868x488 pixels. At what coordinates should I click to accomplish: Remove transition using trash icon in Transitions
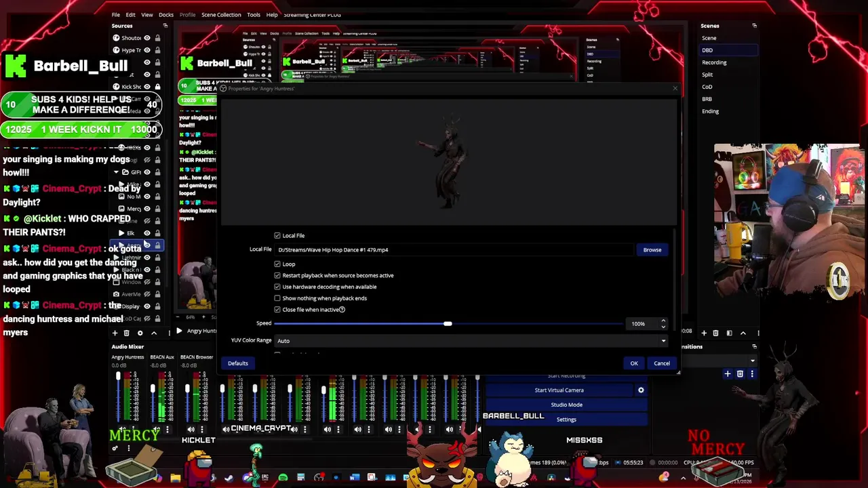click(x=740, y=374)
